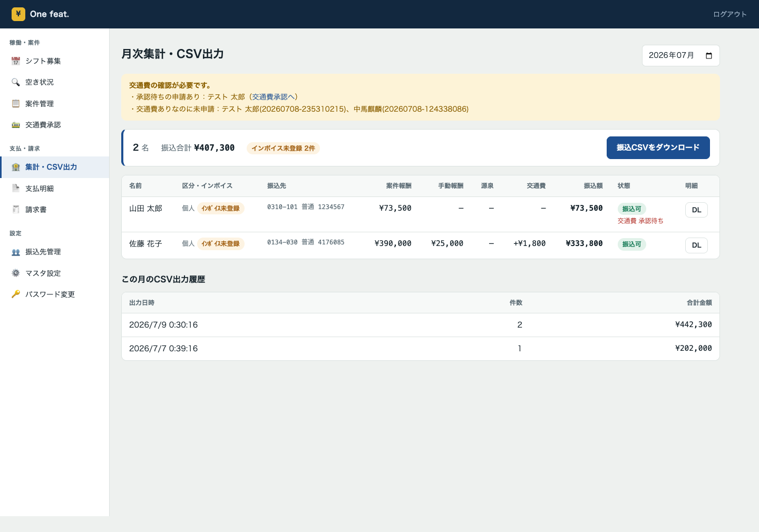Screen dimensions: 759x532
Task: Click 振込合計 ¥407,300 total
Action: (x=198, y=148)
